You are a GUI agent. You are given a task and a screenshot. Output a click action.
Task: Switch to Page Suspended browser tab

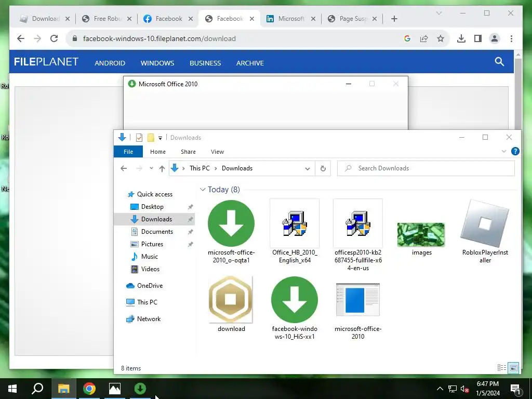coord(352,19)
